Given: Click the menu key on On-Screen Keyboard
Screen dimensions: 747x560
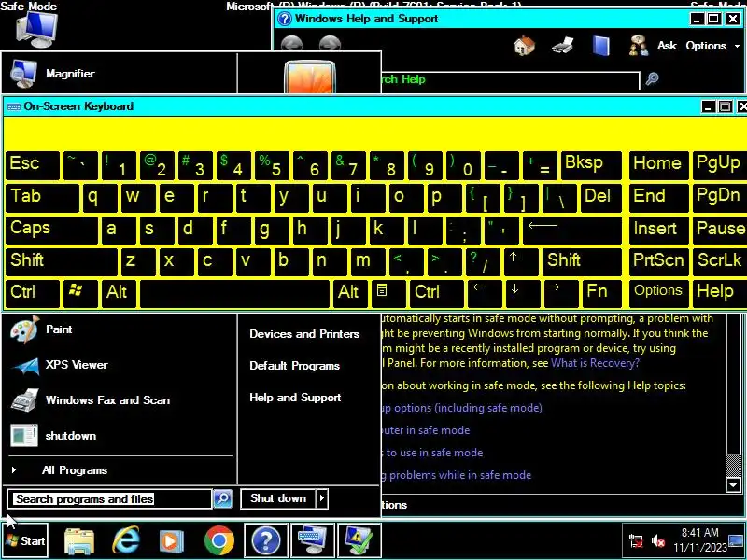Looking at the screenshot, I should 388,293.
